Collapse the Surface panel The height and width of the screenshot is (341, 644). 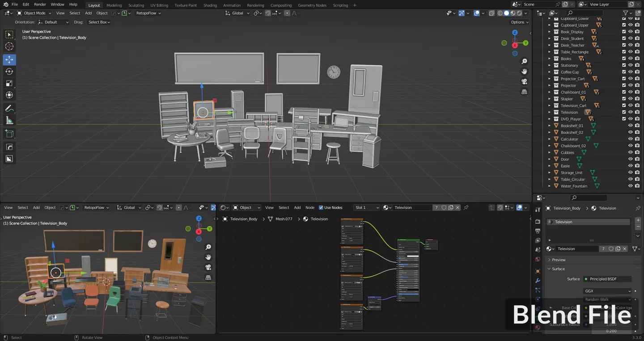point(558,269)
